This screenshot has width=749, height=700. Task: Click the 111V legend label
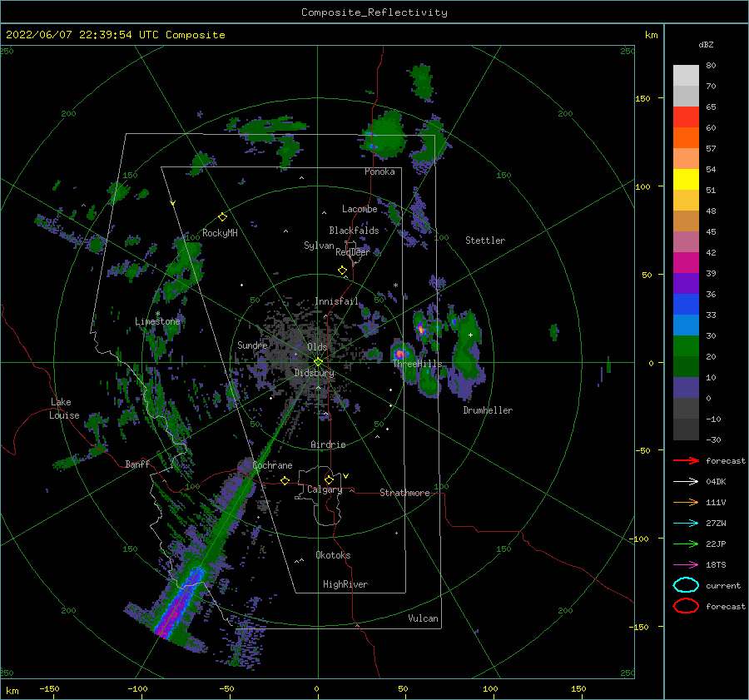[716, 502]
